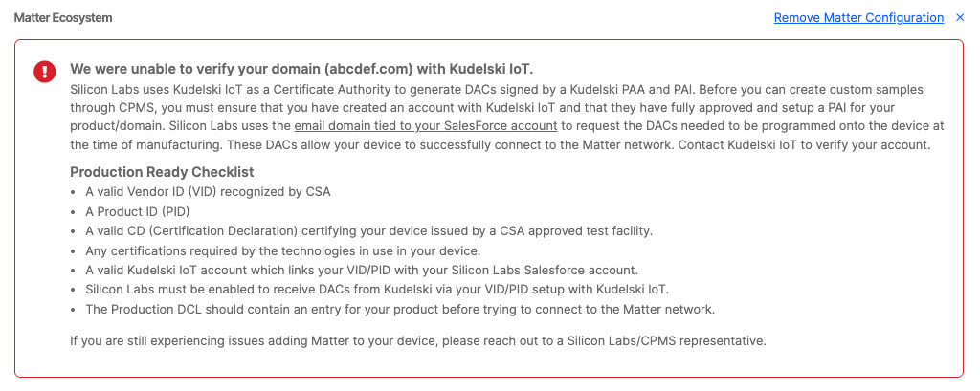
Task: Click the valid Kudelski IoT account item
Action: click(361, 270)
